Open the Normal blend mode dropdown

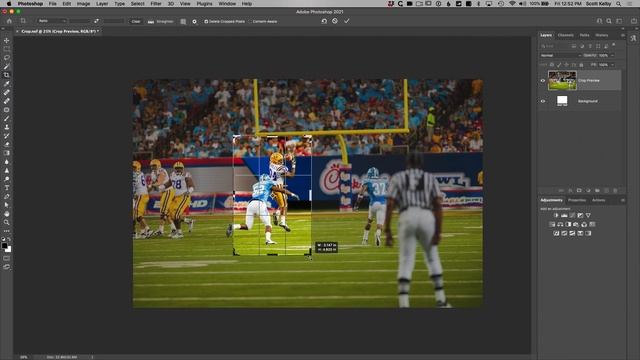(x=560, y=56)
